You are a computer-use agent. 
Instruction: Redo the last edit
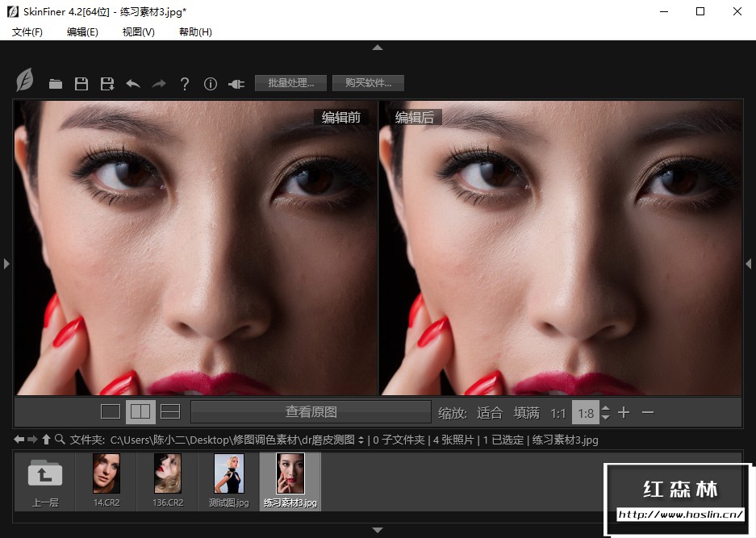coord(159,84)
